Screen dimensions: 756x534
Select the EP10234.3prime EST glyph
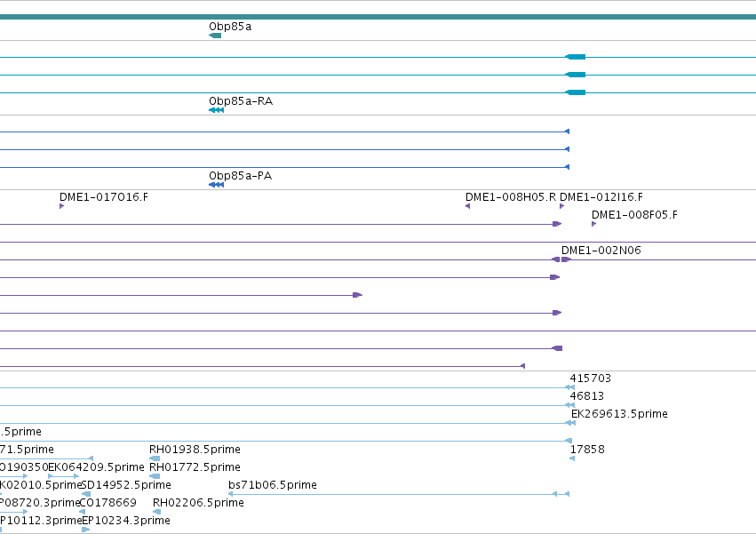86,530
